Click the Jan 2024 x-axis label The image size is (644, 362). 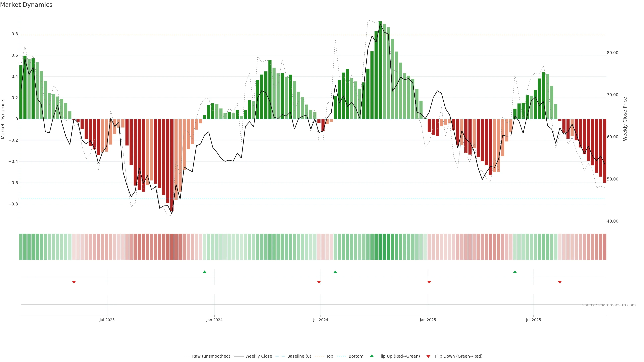[x=214, y=320]
